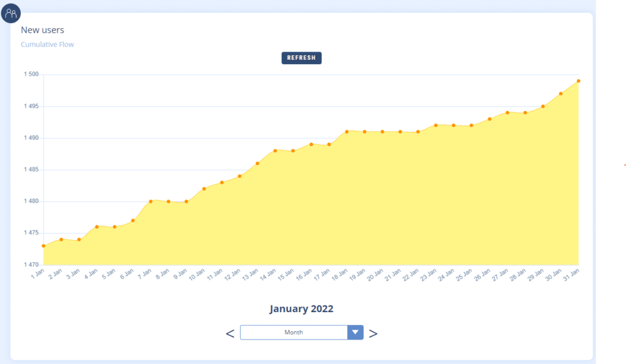Select the New users title
Viewport: 626px width, 364px height.
coord(42,30)
